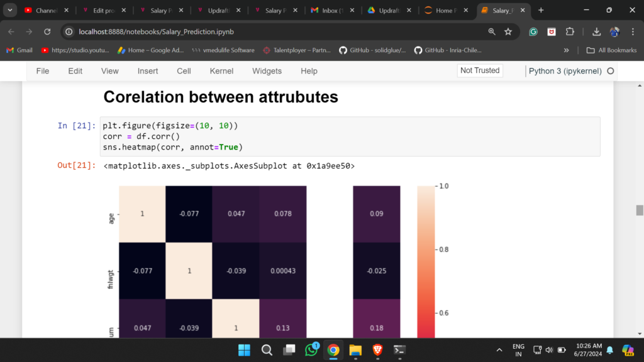Open the zoom magnifier in address bar
Viewport: 644px width, 362px height.
492,31
